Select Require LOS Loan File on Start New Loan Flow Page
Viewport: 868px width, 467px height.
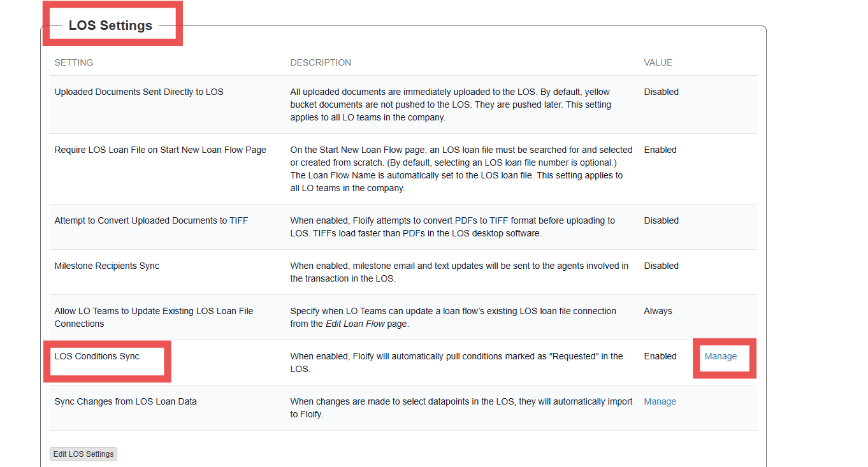tap(160, 150)
